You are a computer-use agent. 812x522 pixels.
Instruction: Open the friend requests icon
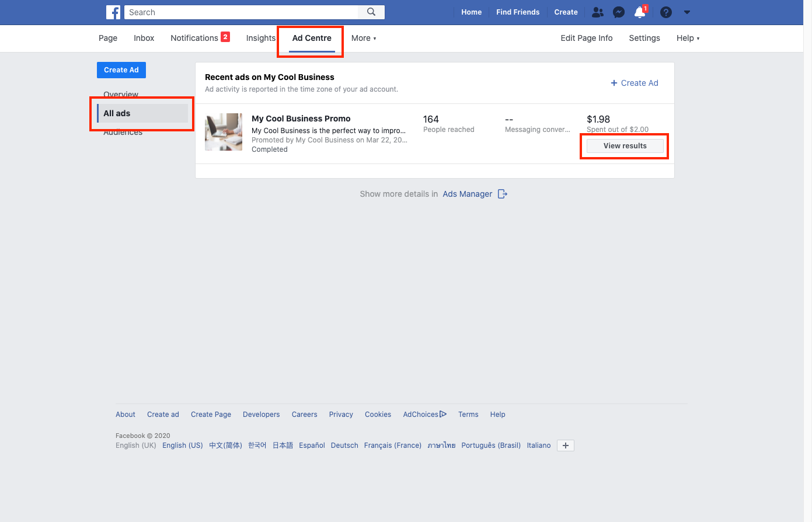[598, 12]
